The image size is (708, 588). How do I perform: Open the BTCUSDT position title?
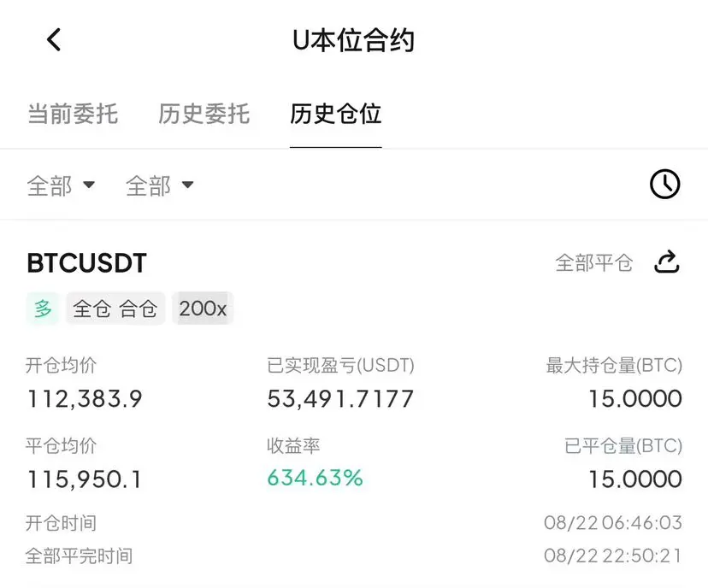(x=86, y=263)
